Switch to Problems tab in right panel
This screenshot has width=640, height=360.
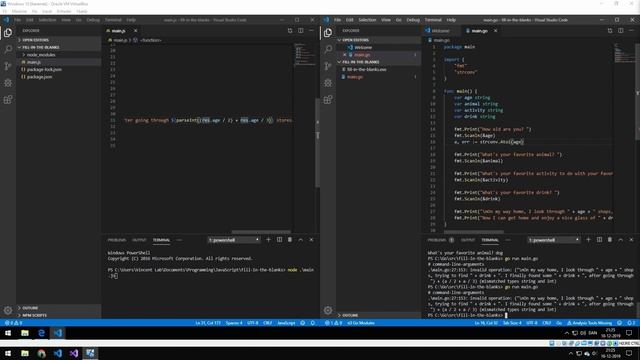tap(437, 240)
